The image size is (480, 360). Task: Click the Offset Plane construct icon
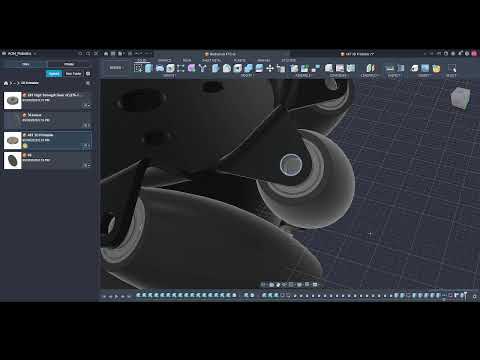(x=329, y=68)
